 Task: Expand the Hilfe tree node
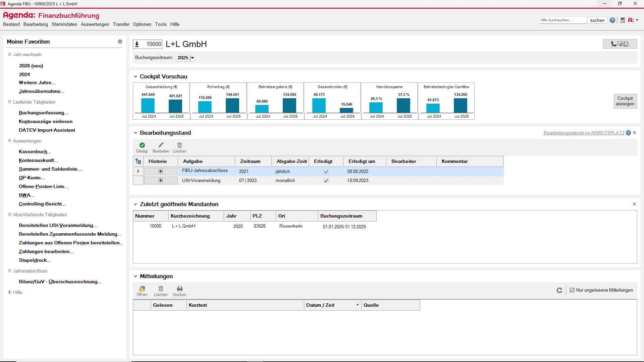tap(9, 292)
